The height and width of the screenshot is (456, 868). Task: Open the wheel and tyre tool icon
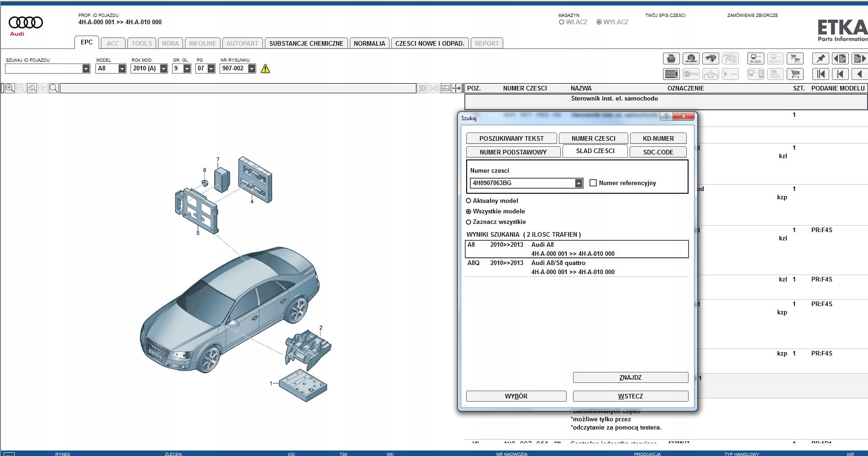click(x=691, y=58)
